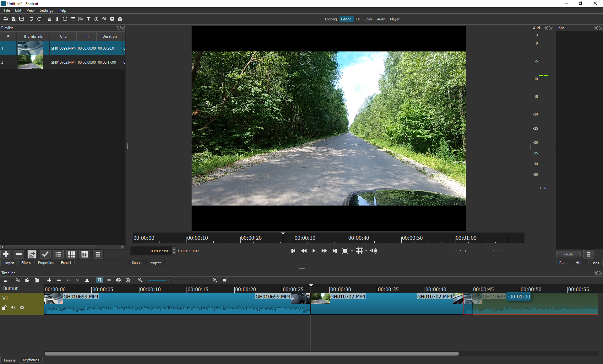This screenshot has width=603, height=364.
Task: Skip to the next point in player
Action: [x=335, y=251]
